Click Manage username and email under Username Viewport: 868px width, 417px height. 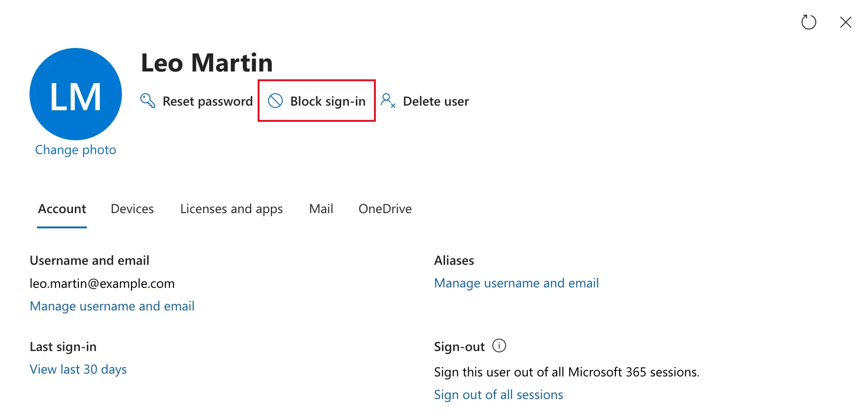pyautogui.click(x=112, y=306)
